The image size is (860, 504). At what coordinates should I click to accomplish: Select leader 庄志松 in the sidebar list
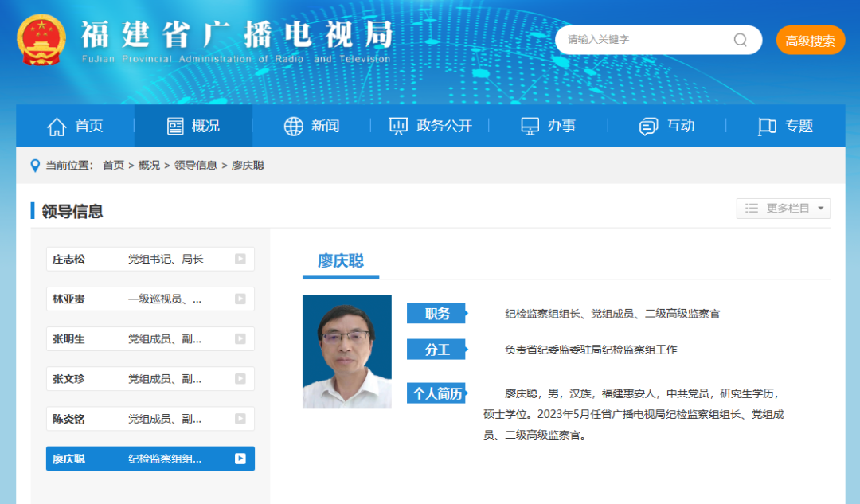tap(150, 259)
